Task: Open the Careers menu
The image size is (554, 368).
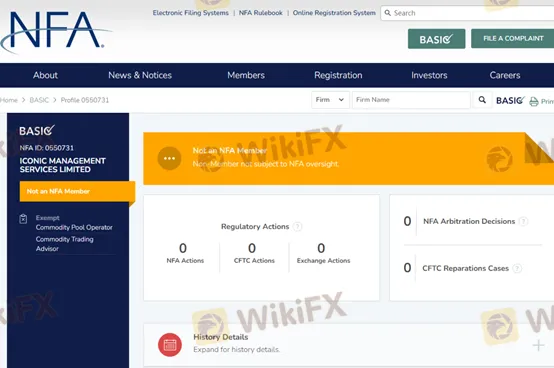Action: [x=505, y=75]
